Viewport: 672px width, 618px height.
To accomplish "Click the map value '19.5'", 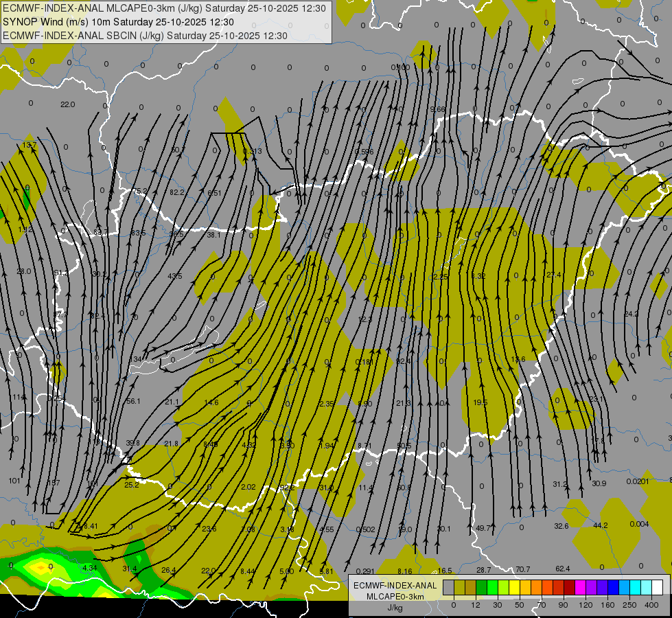I will [480, 402].
